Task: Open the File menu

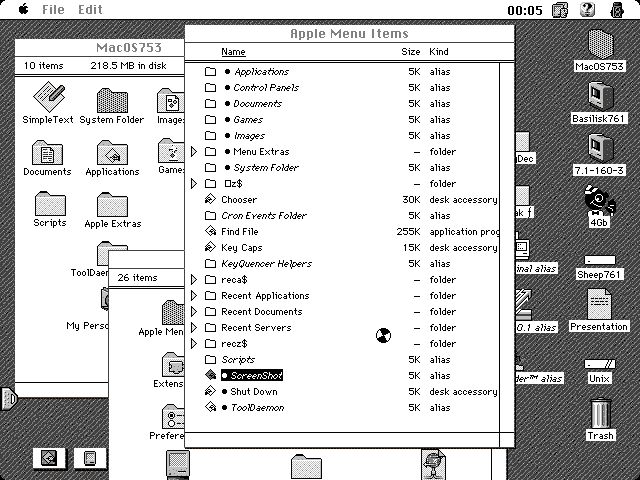Action: 53,9
